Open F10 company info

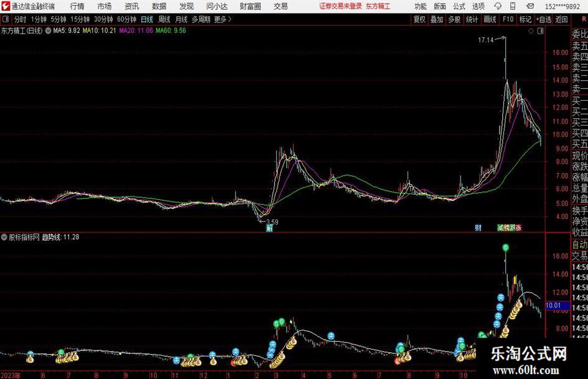click(x=508, y=19)
